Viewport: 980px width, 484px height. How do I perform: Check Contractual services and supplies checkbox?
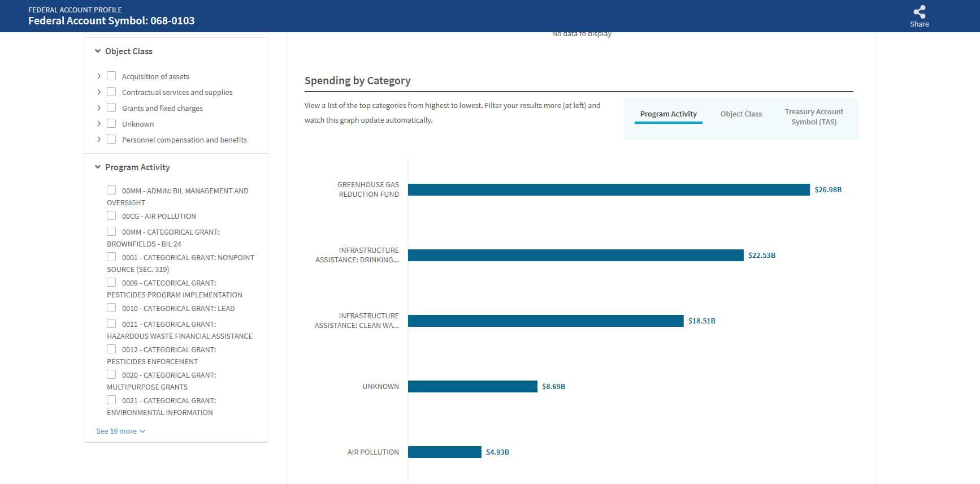point(111,92)
